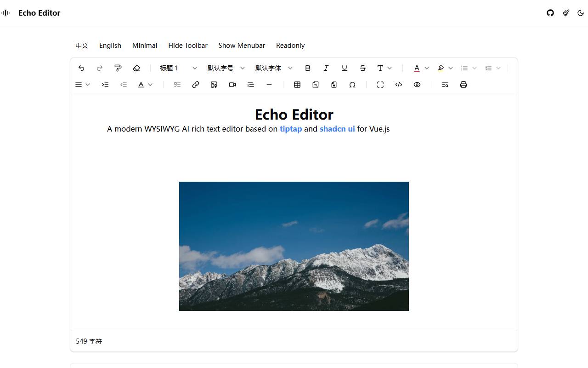Screen dimensions: 588x368
Task: Click the import Word document icon
Action: pyautogui.click(x=316, y=85)
